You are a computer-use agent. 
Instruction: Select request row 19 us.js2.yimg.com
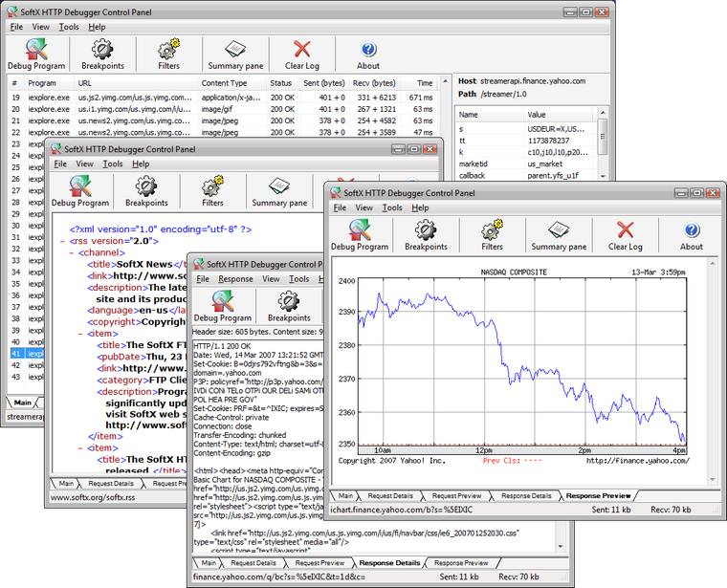click(223, 98)
